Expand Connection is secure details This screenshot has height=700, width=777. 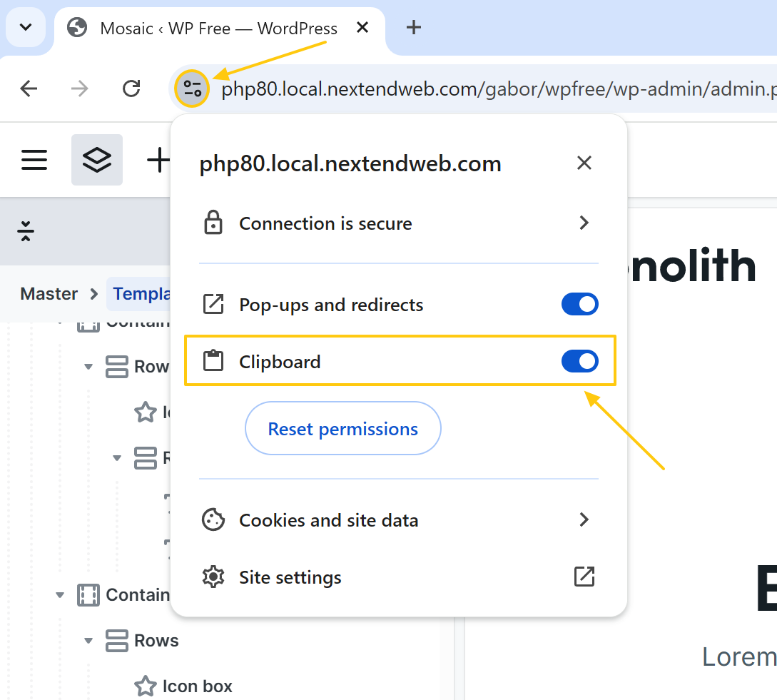click(x=584, y=223)
